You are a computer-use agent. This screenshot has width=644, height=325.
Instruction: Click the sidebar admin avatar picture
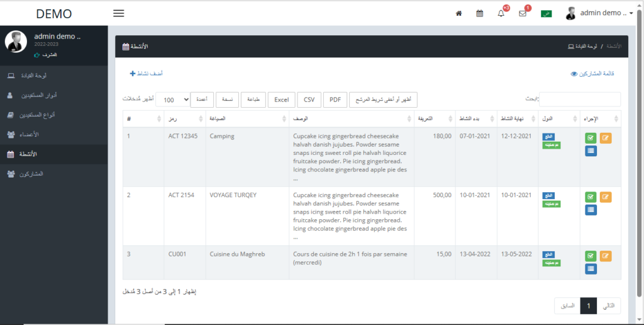point(16,42)
